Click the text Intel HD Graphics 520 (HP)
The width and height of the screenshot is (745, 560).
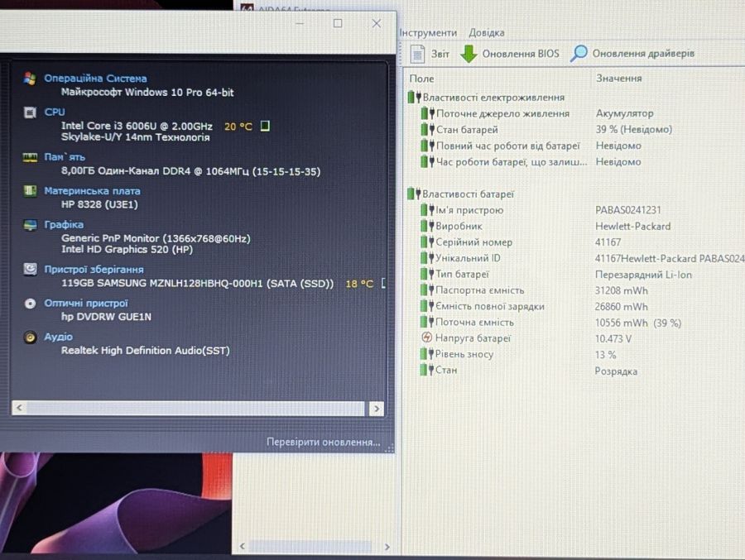click(127, 249)
